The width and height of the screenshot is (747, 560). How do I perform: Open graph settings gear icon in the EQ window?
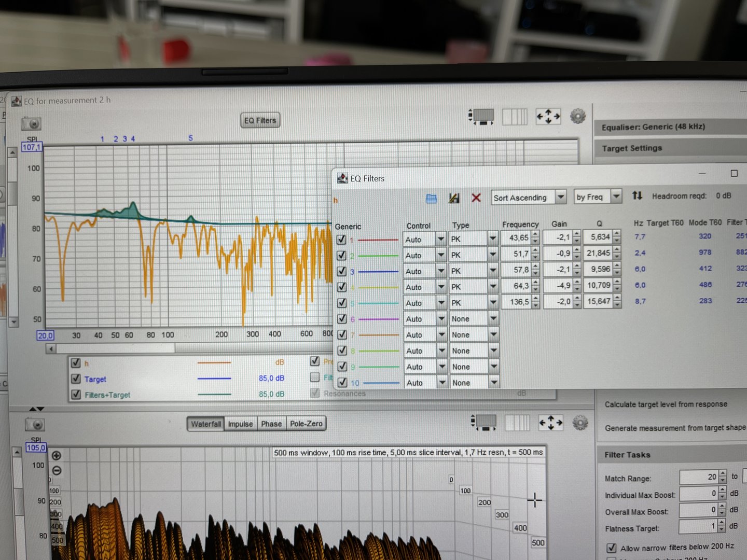tap(577, 116)
